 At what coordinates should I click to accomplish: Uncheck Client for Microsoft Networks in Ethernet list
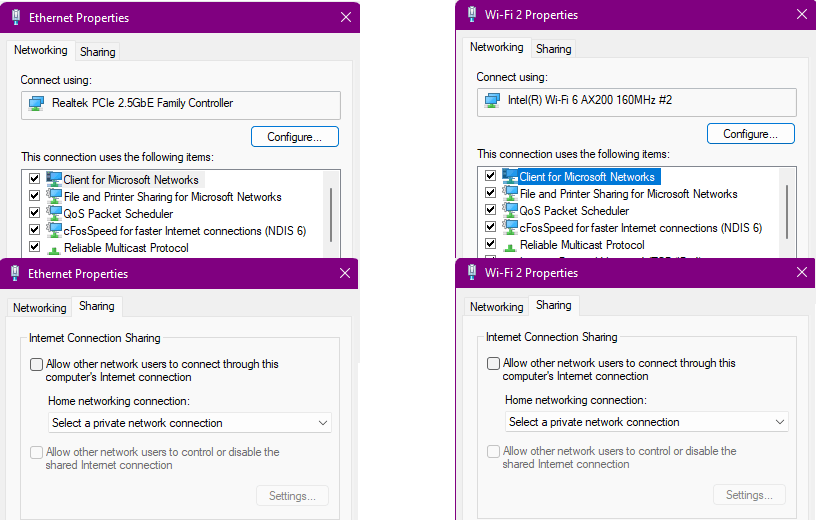34,179
